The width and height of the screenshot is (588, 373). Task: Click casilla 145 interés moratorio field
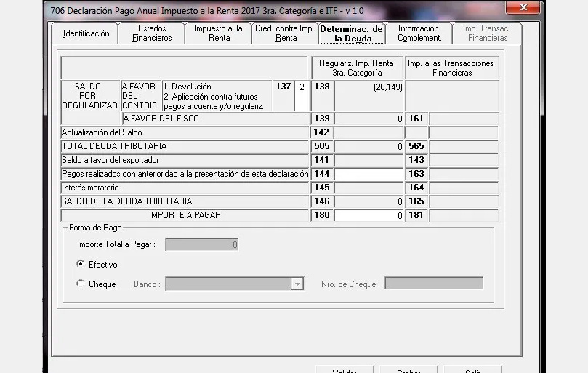(368, 188)
